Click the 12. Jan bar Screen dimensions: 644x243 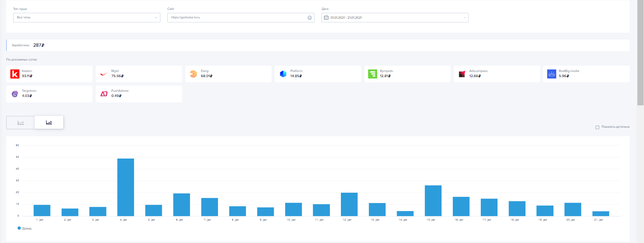point(349,204)
